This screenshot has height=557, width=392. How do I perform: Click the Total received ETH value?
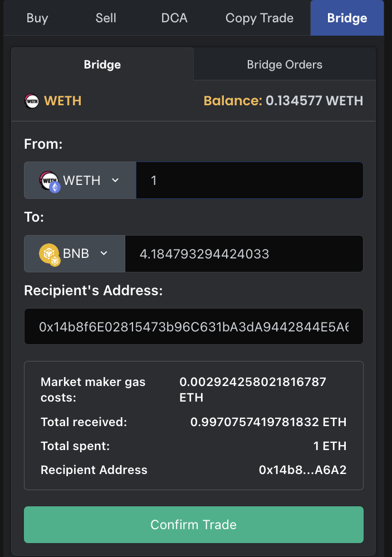268,422
